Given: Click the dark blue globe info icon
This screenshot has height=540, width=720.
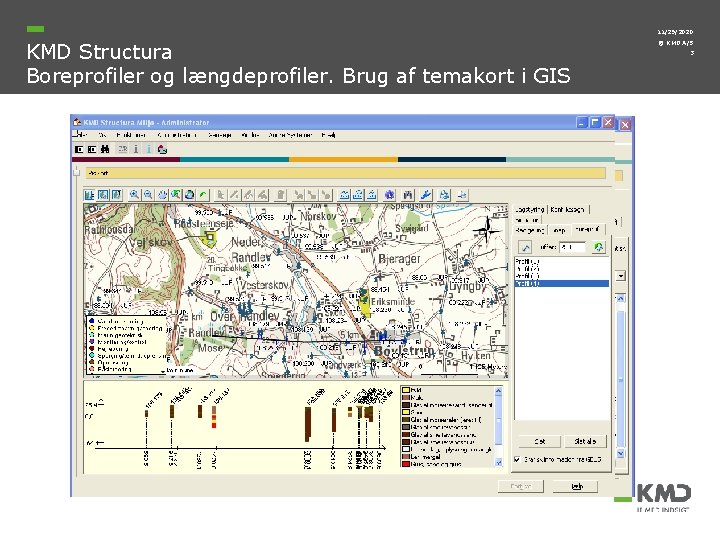Looking at the screenshot, I should [389, 195].
